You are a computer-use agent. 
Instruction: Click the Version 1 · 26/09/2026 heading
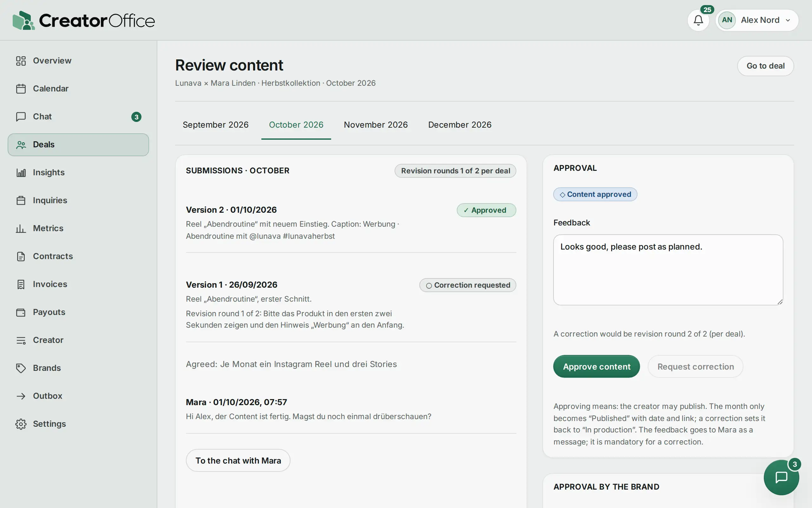[232, 284]
